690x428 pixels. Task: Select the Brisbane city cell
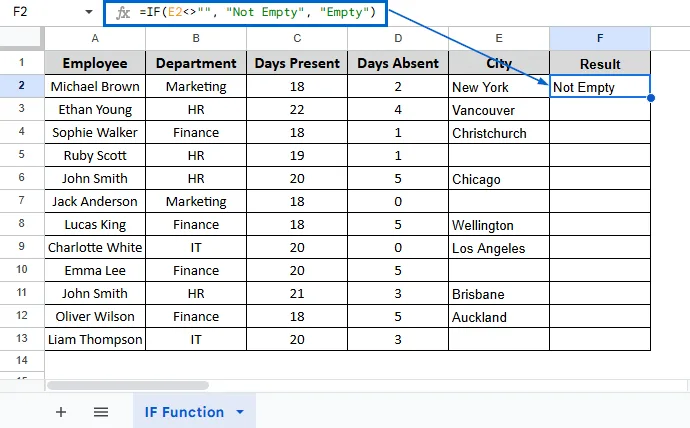click(499, 293)
